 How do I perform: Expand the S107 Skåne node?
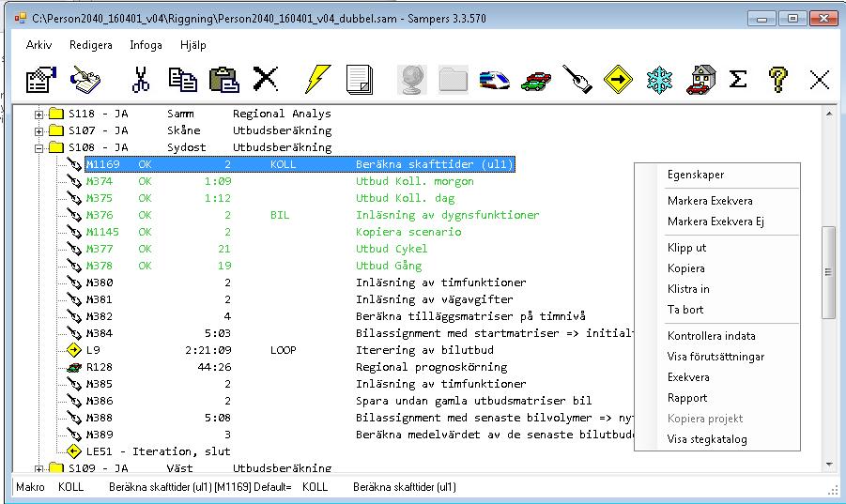38,131
